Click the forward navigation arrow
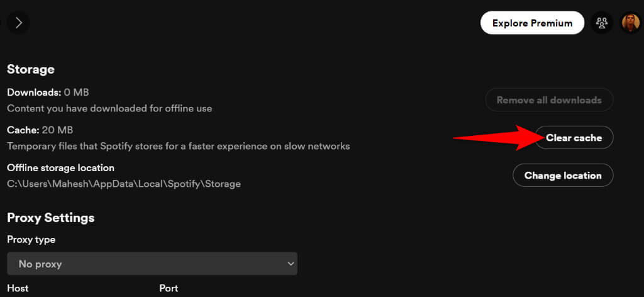Screen dimensions: 644x297 coord(18,23)
